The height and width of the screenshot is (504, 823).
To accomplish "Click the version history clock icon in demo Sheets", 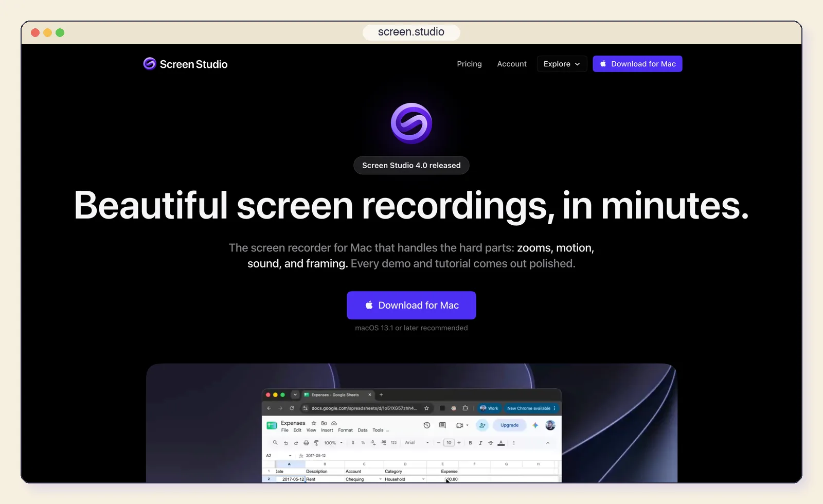I will [426, 425].
